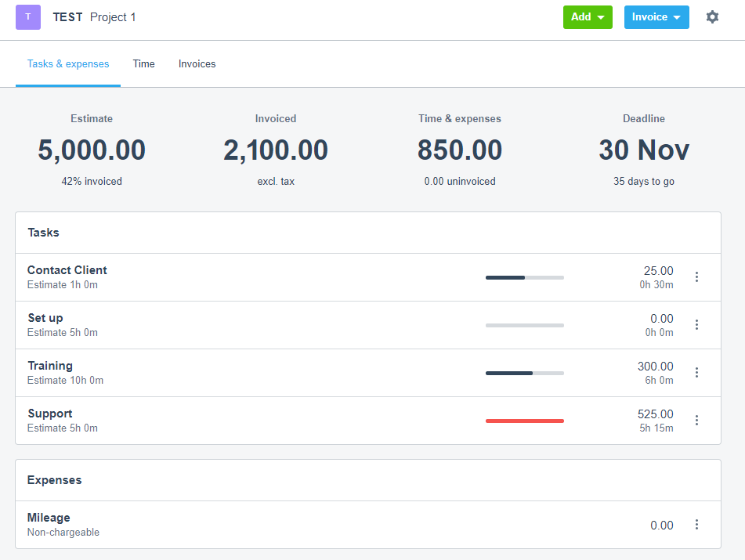Click the Training progress bar
745x560 pixels.
click(x=524, y=373)
